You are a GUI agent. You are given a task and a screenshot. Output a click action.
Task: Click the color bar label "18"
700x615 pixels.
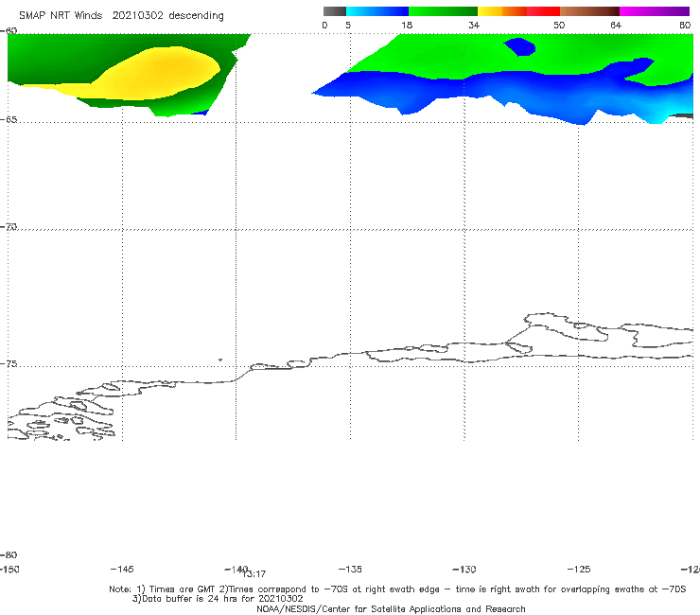click(x=407, y=26)
